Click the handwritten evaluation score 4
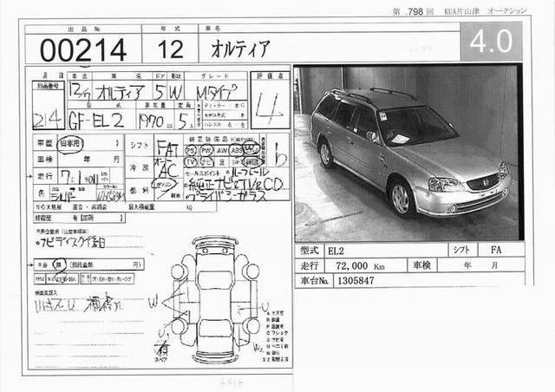 (x=269, y=108)
